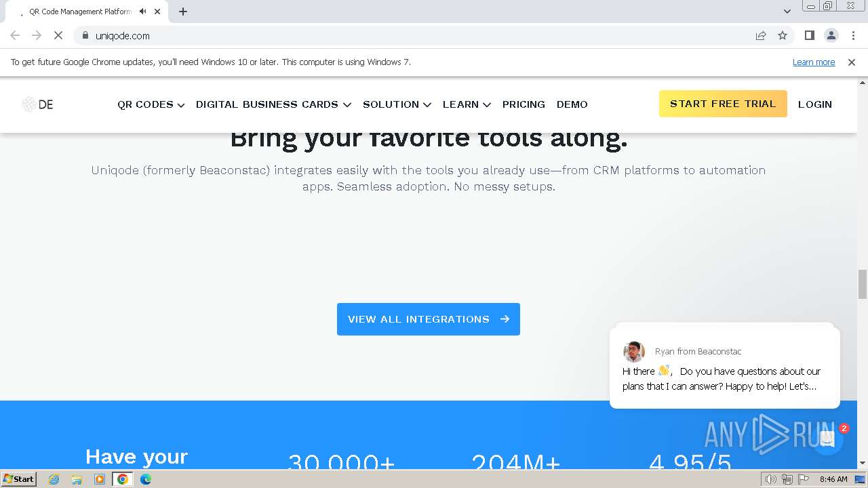Screen dimensions: 868x488
Task: Click the page vertical scrollbar thumb
Action: click(x=863, y=284)
